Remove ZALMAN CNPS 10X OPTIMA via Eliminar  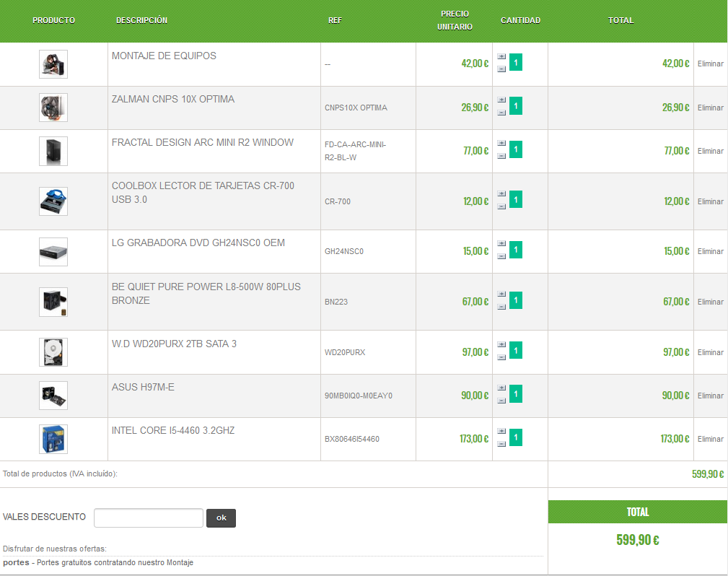[711, 108]
